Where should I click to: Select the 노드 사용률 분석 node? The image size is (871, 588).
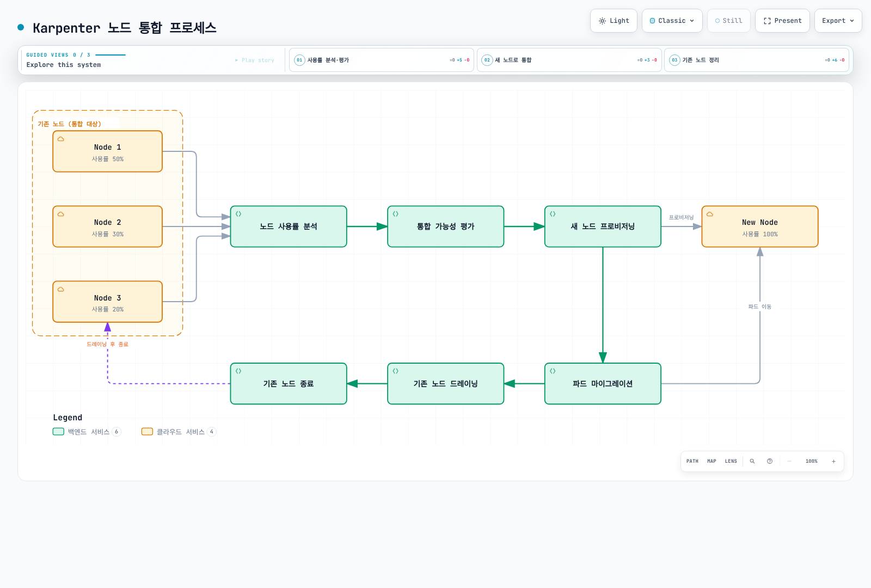coord(289,226)
